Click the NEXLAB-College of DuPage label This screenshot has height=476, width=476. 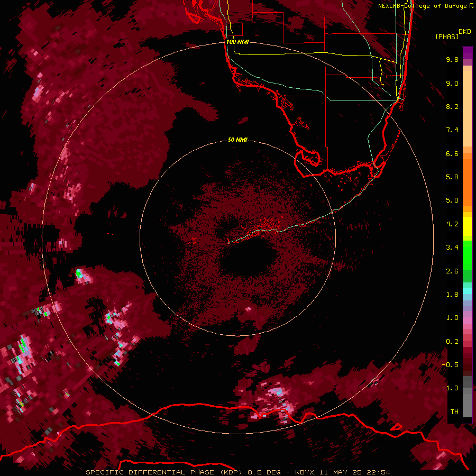click(x=425, y=6)
